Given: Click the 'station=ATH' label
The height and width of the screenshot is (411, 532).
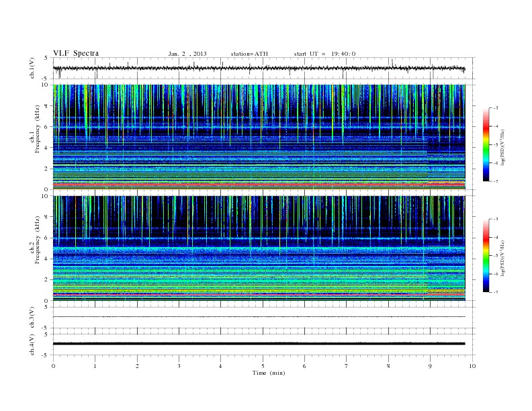Looking at the screenshot, I should coord(249,54).
